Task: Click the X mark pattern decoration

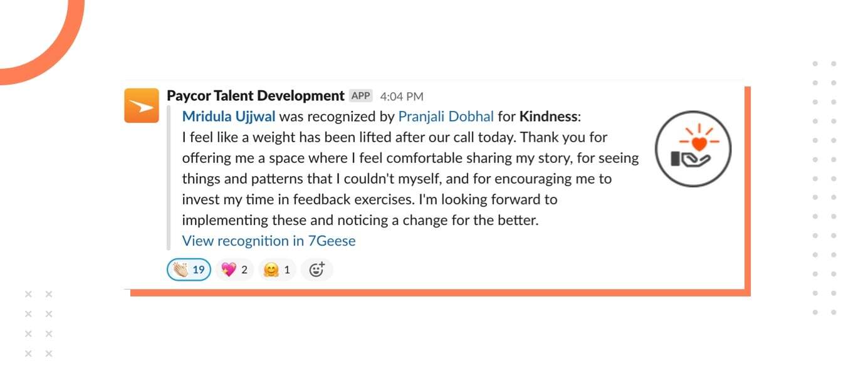Action: pos(38,324)
